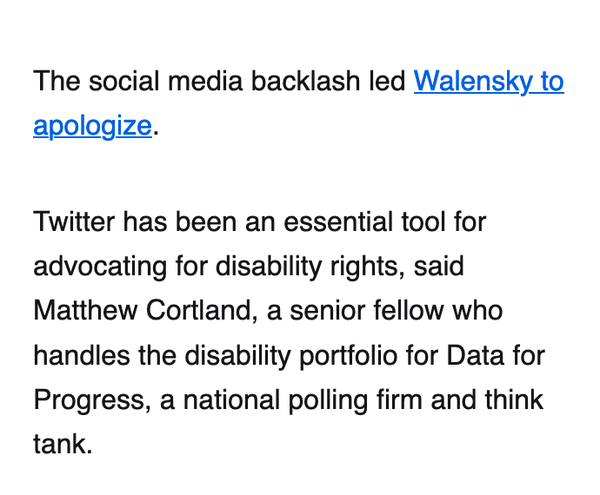Click the phrase "disability rights"
Screen dimensions: 600x495
331,265
